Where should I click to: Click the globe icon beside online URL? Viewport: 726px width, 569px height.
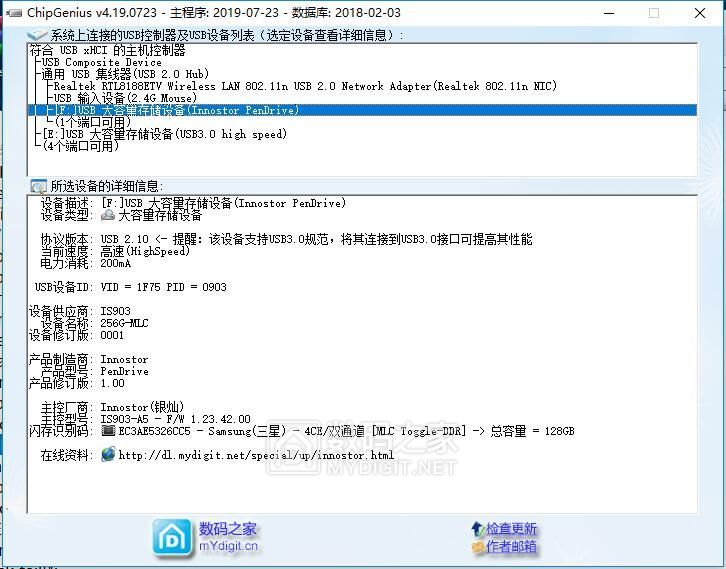[108, 455]
